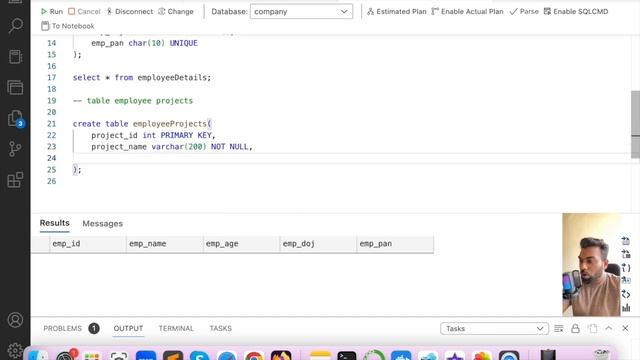Click the project_id int PRIMARY KEY line
Image resolution: width=640 pixels, height=360 pixels.
(153, 135)
